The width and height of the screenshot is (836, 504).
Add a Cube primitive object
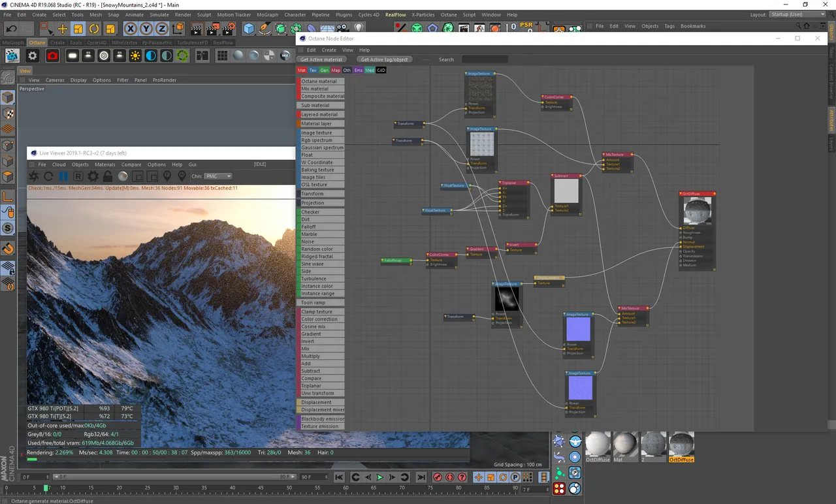click(249, 29)
